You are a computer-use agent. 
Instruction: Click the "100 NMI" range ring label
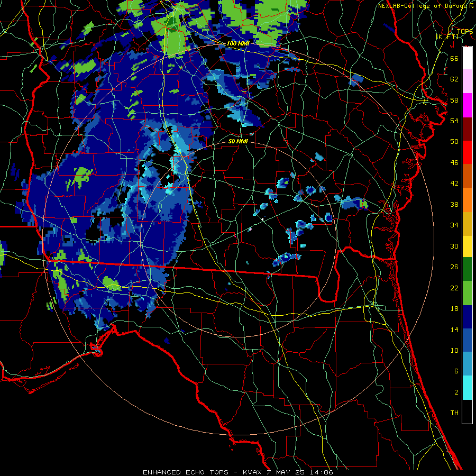pos(238,43)
